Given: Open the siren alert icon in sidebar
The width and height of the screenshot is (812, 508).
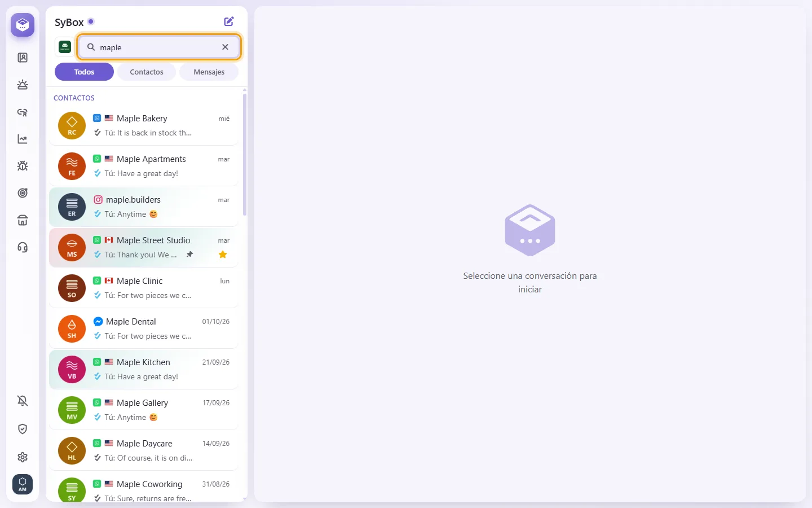Looking at the screenshot, I should click(23, 85).
